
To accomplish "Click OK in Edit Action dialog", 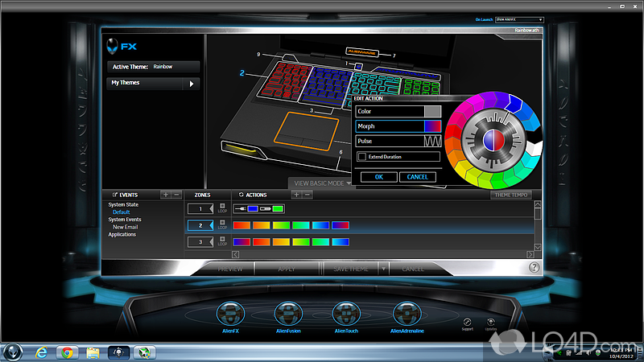I will click(x=378, y=177).
